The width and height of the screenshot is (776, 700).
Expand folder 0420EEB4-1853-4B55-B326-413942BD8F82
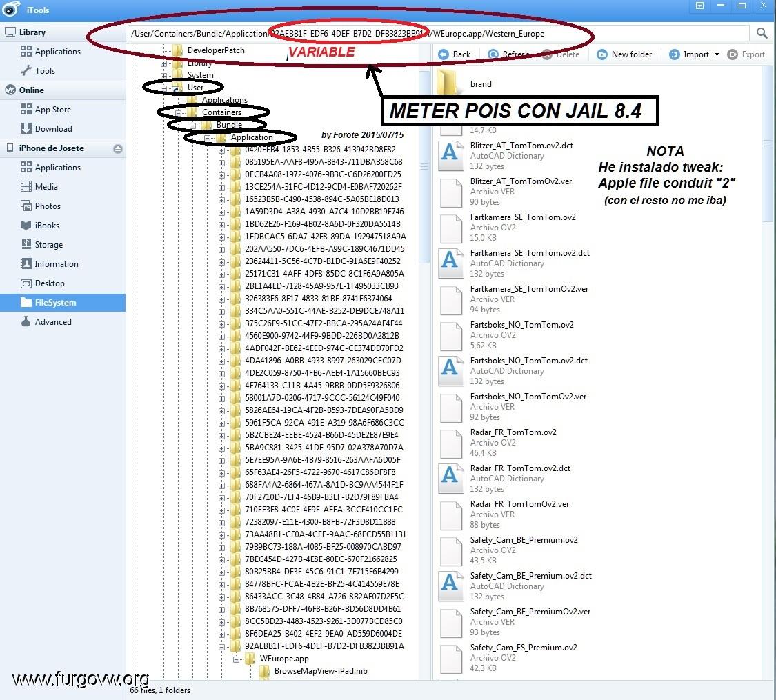tap(221, 150)
